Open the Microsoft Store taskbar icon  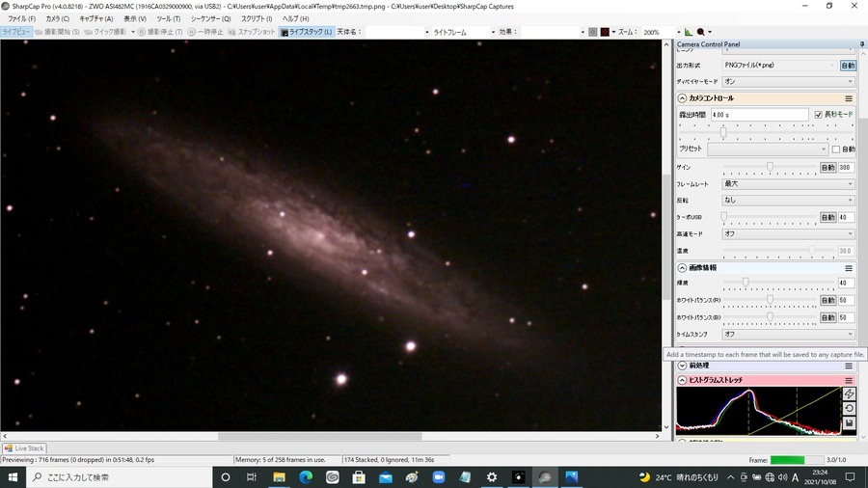click(359, 477)
